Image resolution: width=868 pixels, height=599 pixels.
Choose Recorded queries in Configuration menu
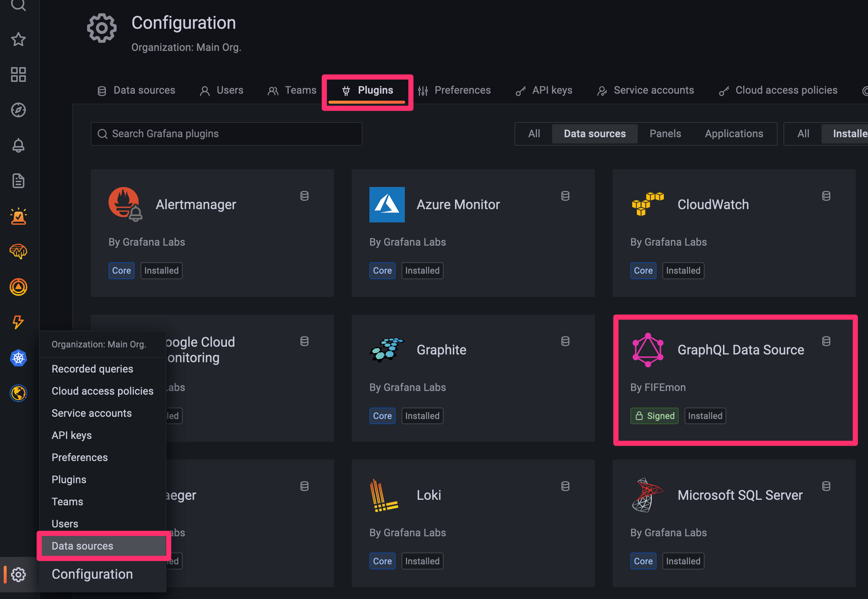pos(92,368)
